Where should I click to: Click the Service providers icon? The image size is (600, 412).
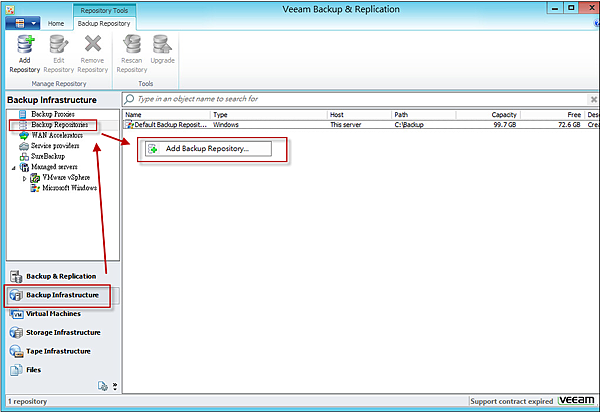point(24,146)
